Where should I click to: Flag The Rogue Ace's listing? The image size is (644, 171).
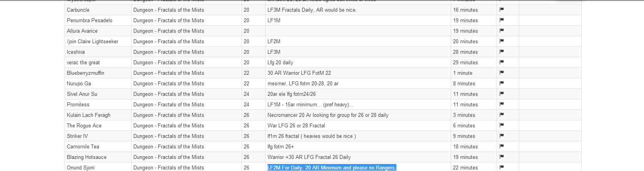[x=502, y=125]
